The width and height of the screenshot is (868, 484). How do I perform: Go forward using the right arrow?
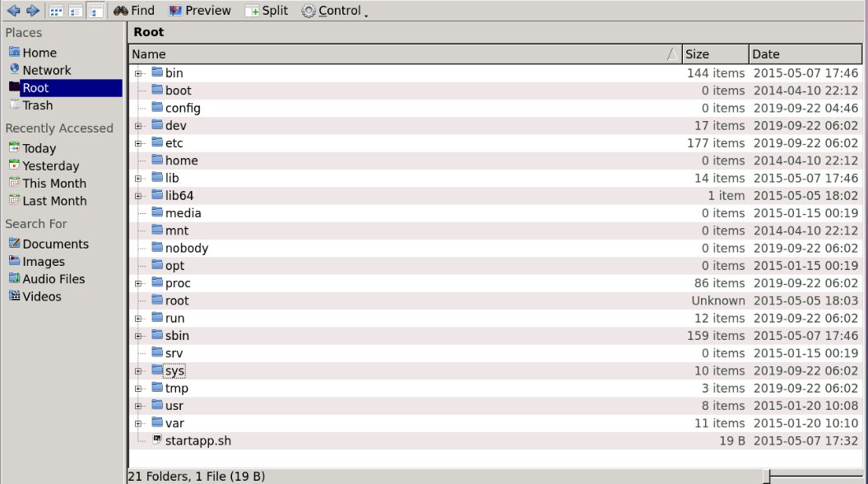click(33, 11)
